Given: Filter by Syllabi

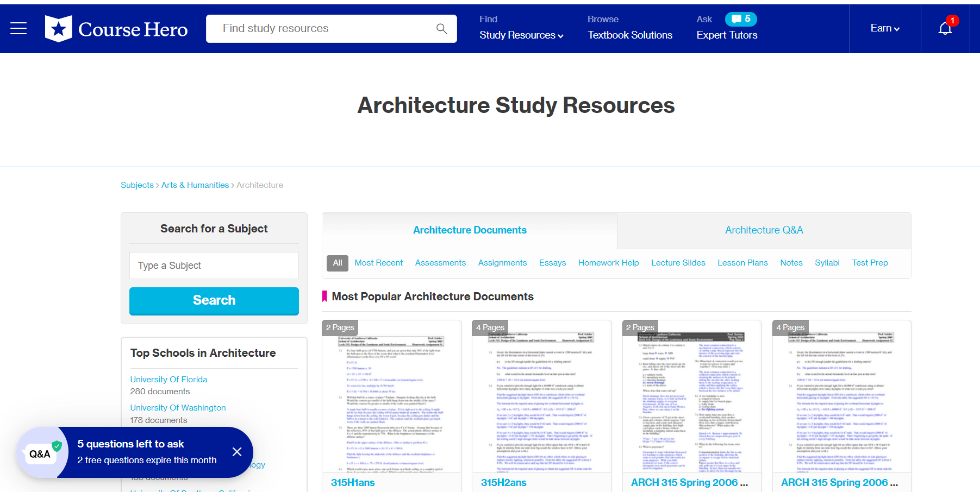Looking at the screenshot, I should (827, 263).
